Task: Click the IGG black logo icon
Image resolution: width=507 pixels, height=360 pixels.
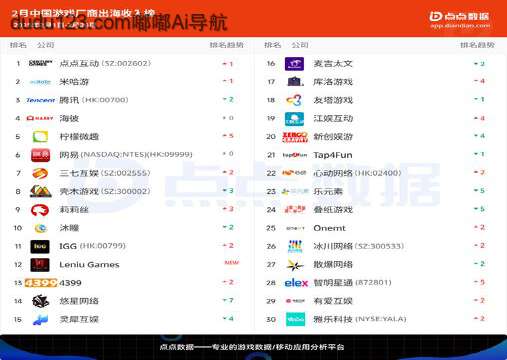Action: [40, 246]
